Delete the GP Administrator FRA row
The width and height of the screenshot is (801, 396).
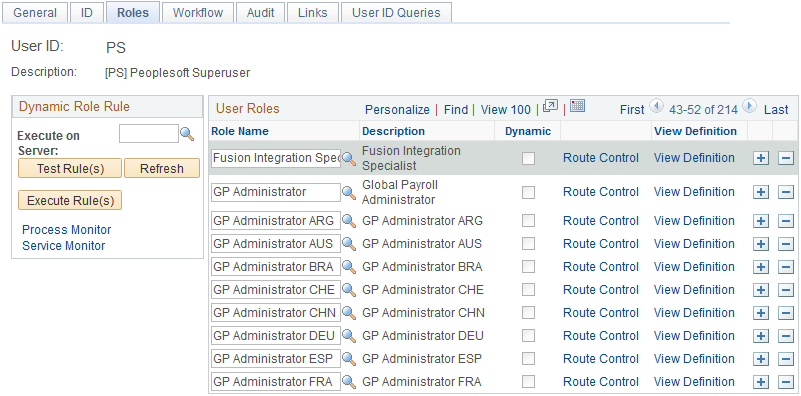[786, 382]
